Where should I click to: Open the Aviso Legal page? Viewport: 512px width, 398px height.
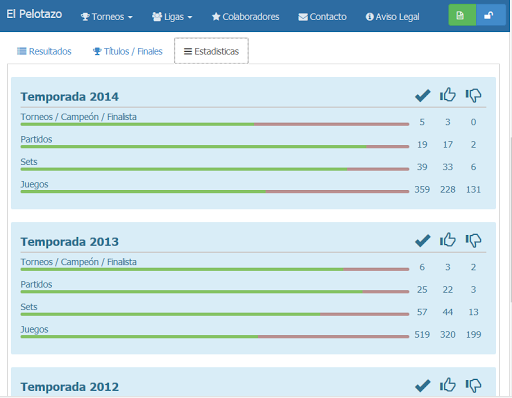[392, 17]
